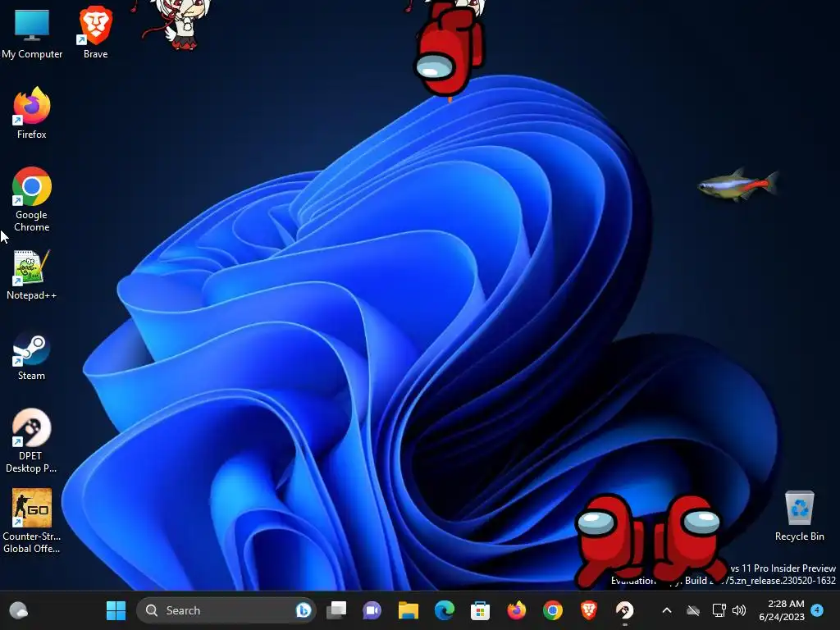840x630 pixels.
Task: Select the Firefox desktop shortcut
Action: click(x=32, y=113)
